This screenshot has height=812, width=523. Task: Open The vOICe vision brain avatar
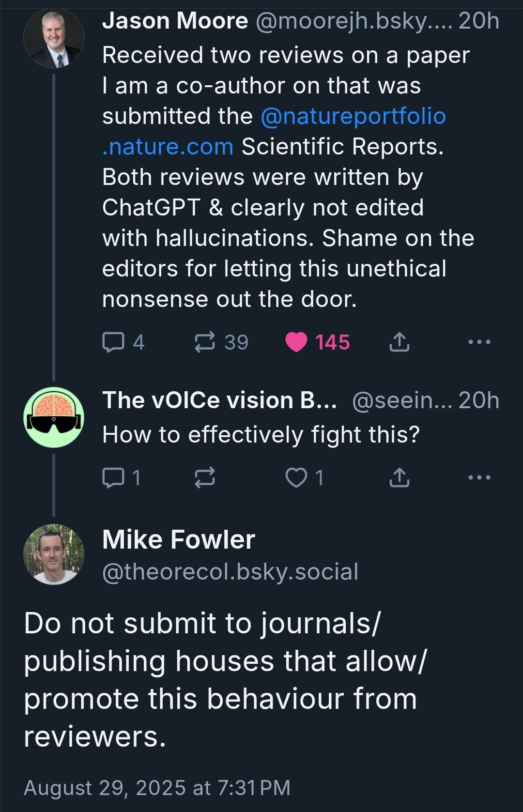[54, 417]
